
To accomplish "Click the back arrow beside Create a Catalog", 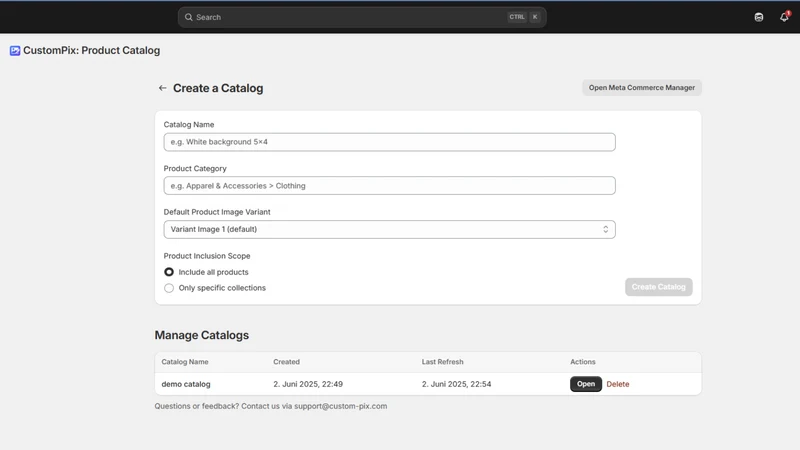I will [162, 88].
